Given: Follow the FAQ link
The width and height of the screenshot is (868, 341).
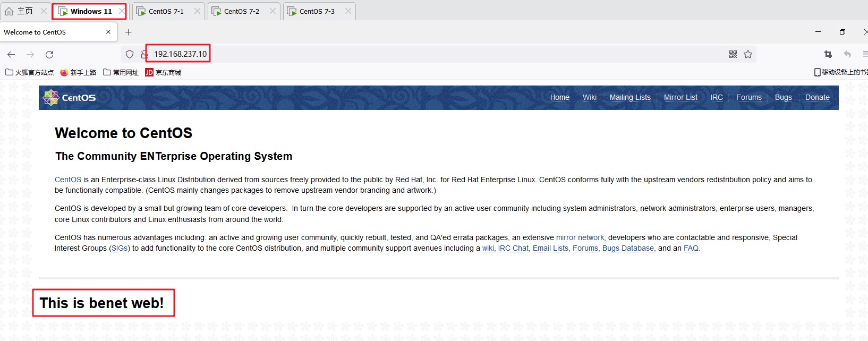Looking at the screenshot, I should coord(691,248).
